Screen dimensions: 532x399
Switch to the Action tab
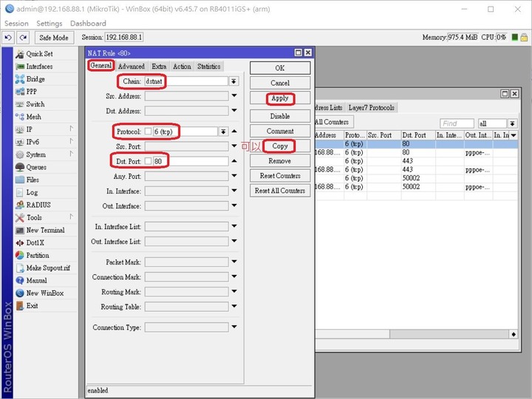(182, 66)
